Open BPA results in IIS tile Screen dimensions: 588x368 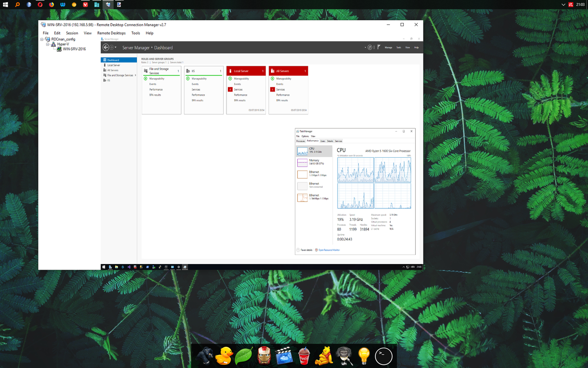[x=198, y=100]
